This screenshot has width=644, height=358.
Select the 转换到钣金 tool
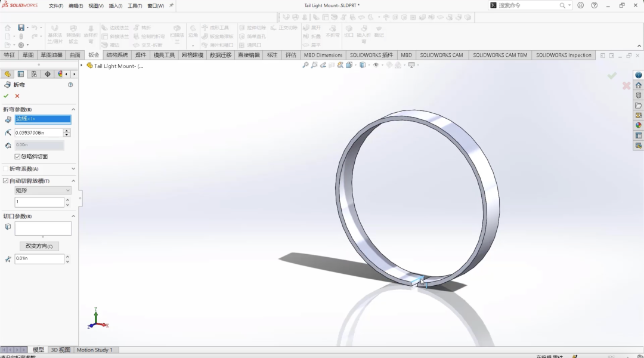(73, 33)
